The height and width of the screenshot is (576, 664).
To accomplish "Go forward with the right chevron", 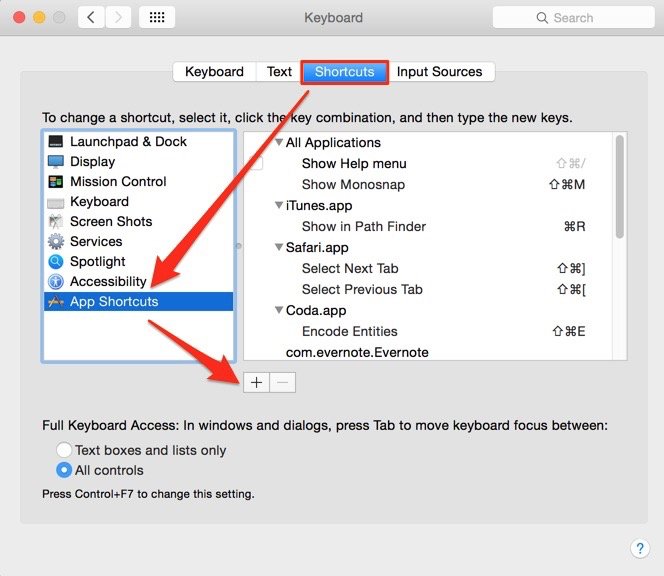I will click(x=118, y=17).
